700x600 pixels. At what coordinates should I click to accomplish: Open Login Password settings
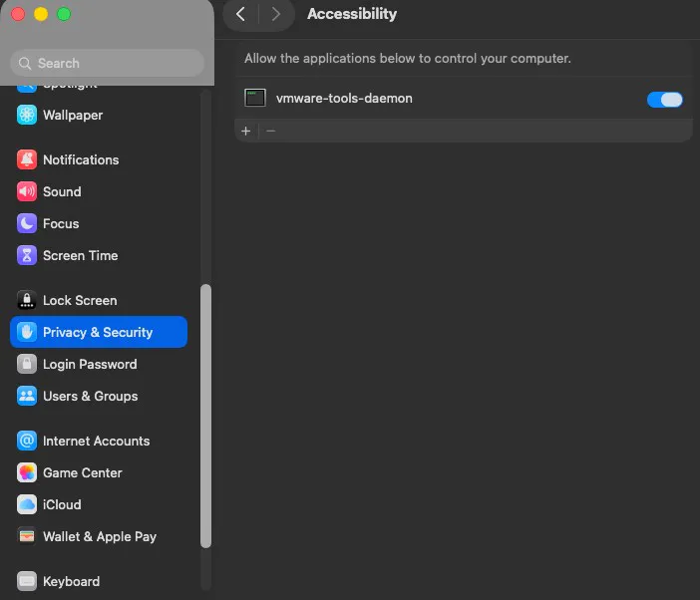click(90, 364)
